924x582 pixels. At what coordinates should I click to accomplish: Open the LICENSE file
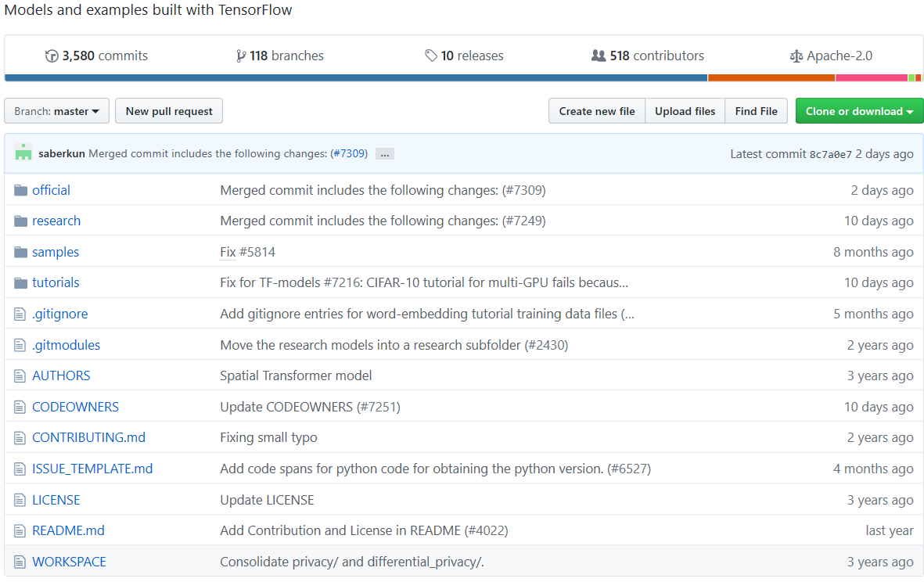point(56,500)
